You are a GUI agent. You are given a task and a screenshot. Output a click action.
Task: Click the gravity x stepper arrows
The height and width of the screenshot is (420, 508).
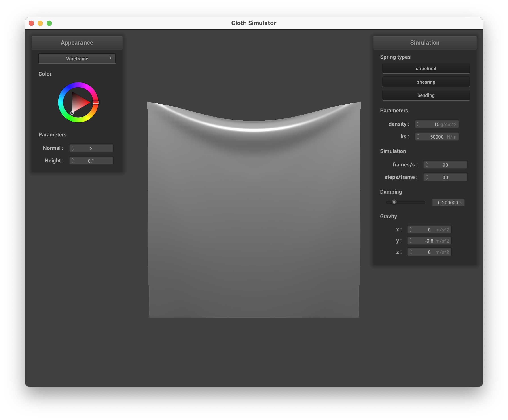(411, 230)
